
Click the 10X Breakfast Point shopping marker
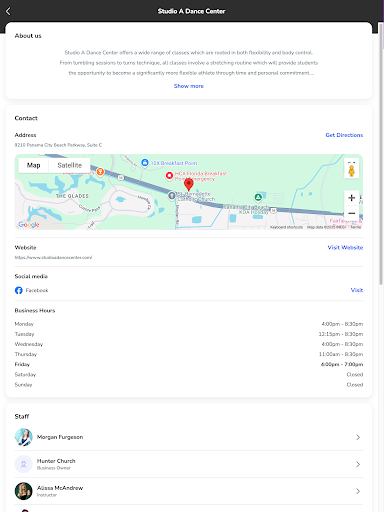click(145, 163)
